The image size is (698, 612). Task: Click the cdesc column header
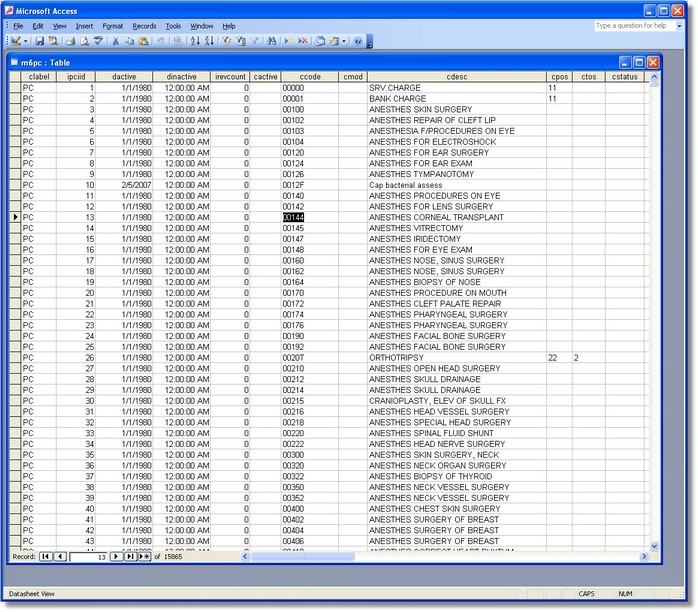(x=456, y=76)
